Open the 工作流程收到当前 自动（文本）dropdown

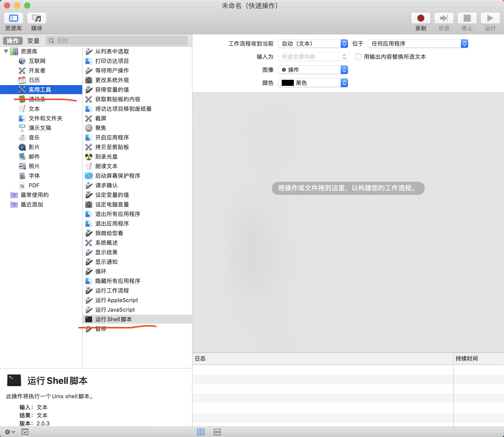click(313, 44)
